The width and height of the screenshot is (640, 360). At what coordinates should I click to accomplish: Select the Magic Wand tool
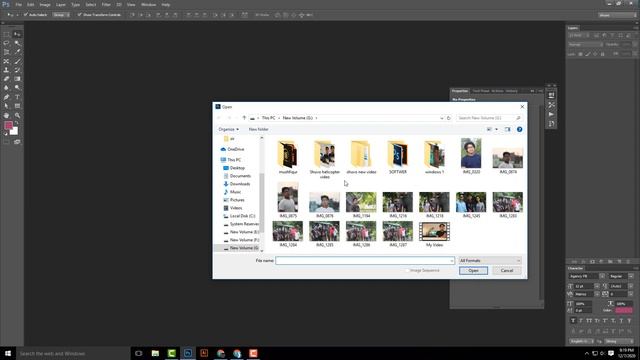coord(17,43)
